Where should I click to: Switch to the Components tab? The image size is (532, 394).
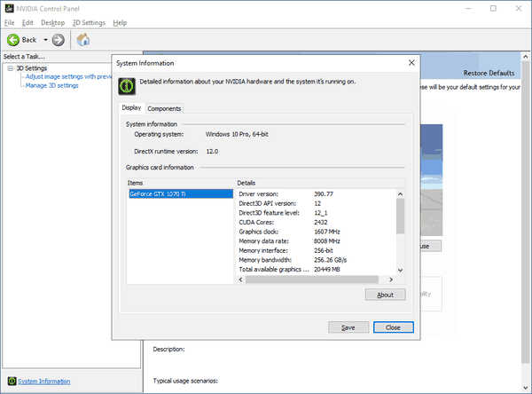click(164, 108)
